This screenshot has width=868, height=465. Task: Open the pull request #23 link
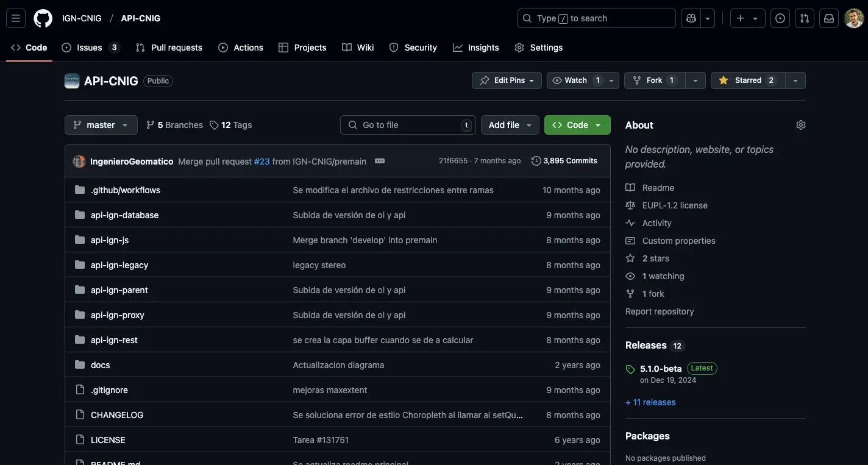click(261, 162)
